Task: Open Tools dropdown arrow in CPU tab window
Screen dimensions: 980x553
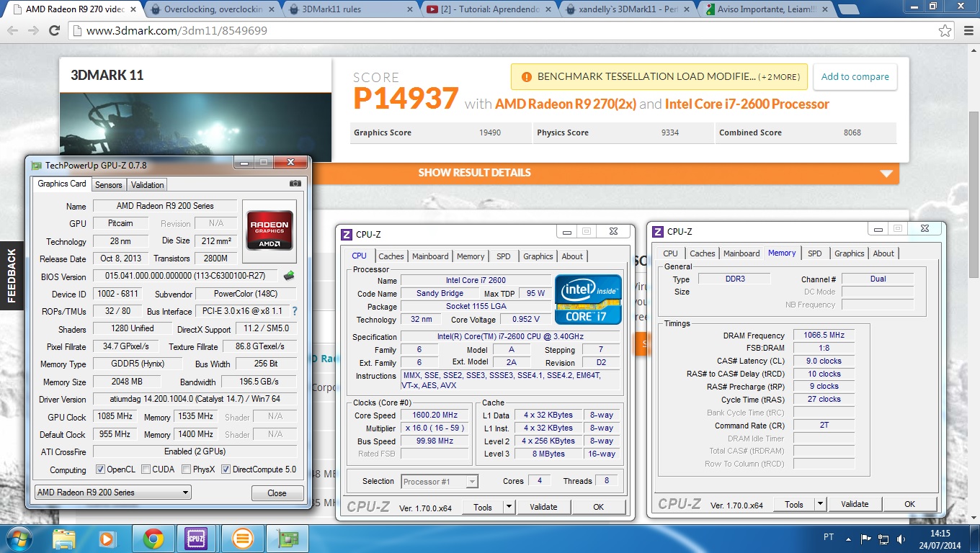Action: tap(509, 507)
